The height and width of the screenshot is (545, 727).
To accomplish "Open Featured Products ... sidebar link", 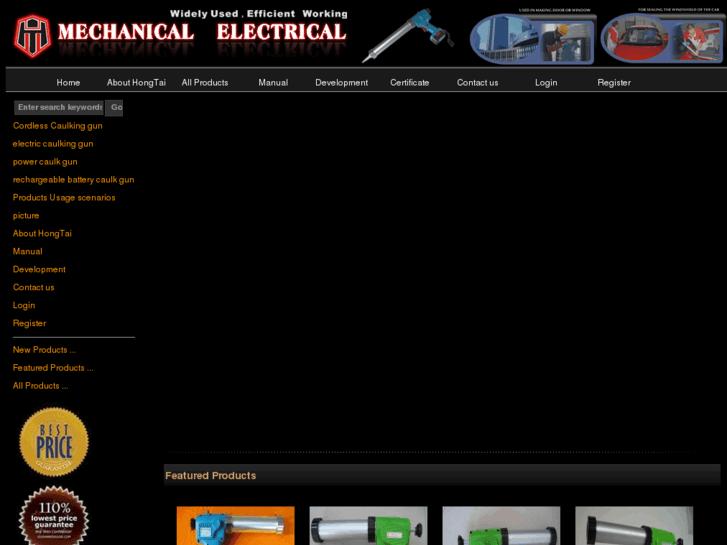I will [x=53, y=368].
